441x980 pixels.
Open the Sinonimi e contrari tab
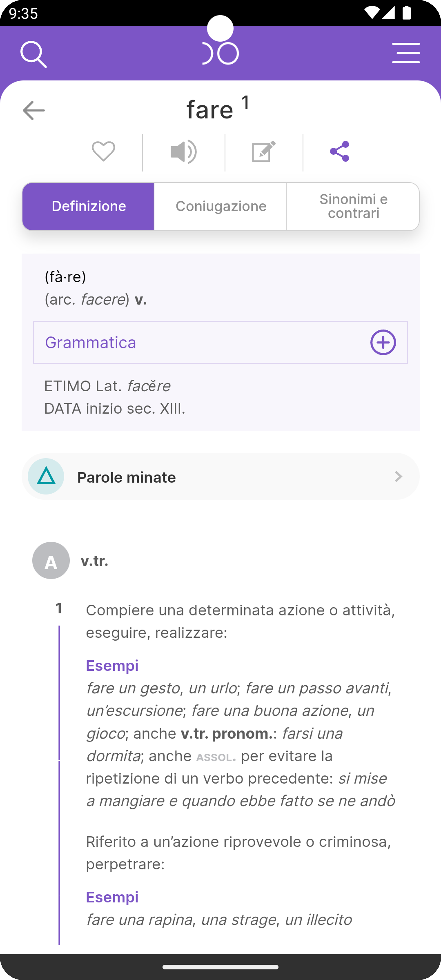(x=353, y=207)
